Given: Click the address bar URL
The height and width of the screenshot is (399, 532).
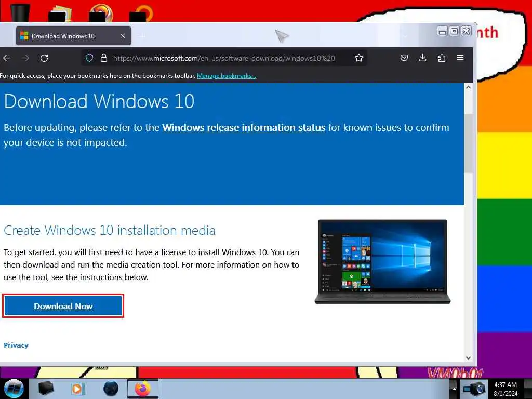Looking at the screenshot, I should pos(224,58).
